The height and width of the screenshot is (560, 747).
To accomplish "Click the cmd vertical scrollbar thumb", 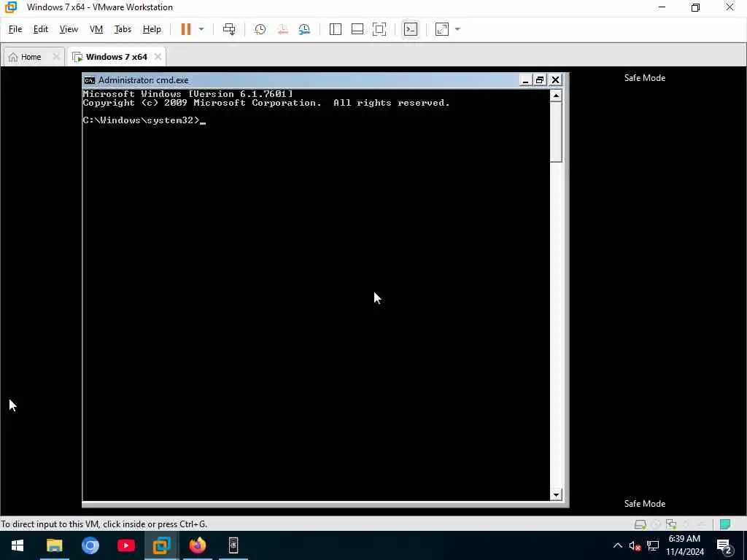I will [x=556, y=132].
